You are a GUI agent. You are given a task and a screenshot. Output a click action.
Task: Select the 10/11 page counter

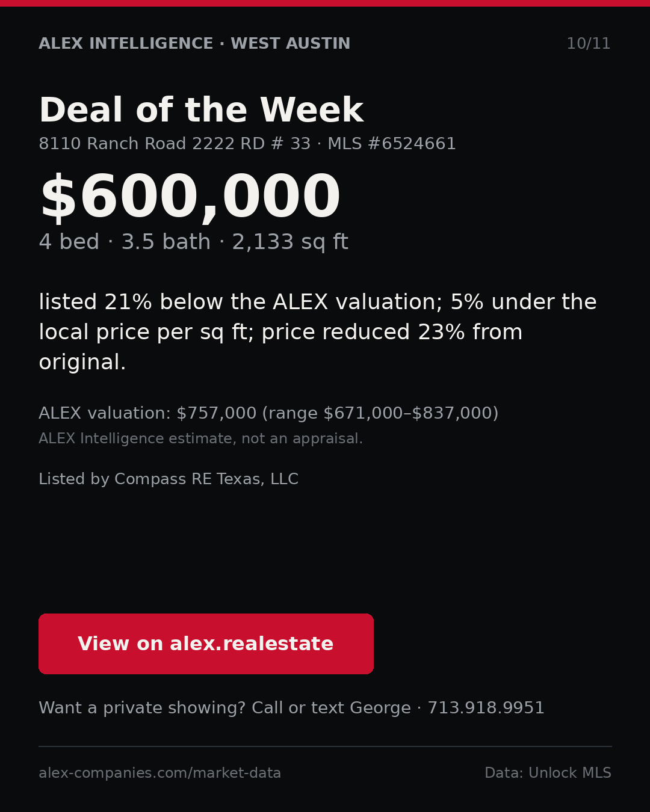588,44
